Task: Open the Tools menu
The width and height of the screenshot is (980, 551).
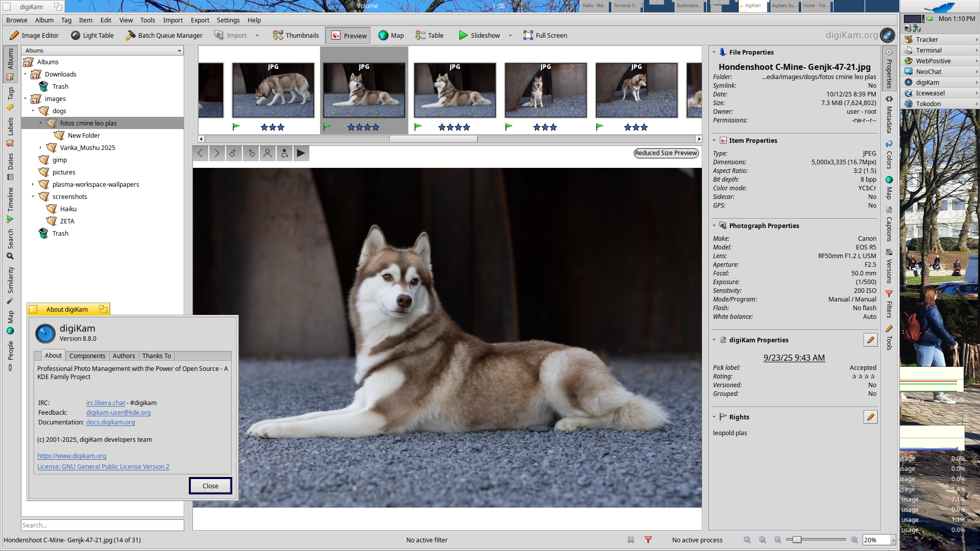Action: coord(148,20)
